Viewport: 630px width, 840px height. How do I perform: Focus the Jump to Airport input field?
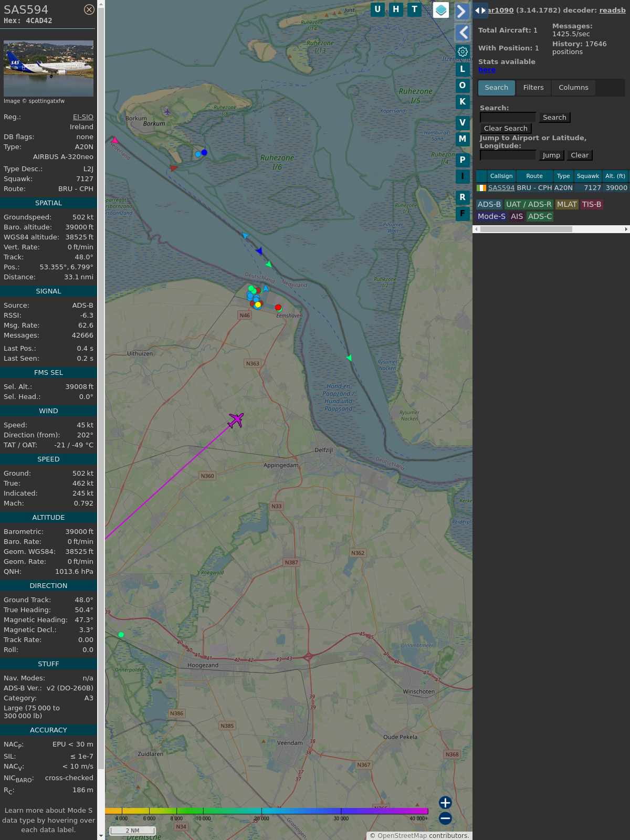(508, 155)
